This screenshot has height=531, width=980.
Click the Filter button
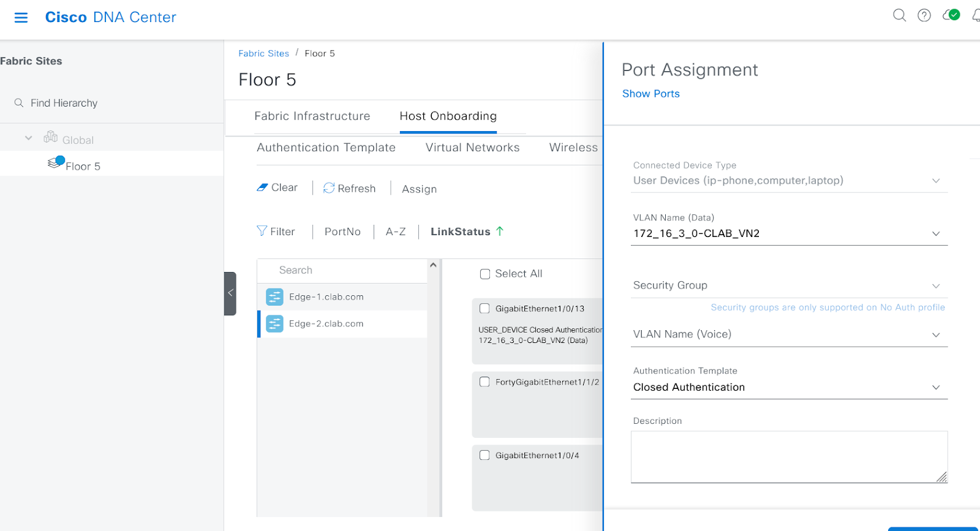point(276,232)
